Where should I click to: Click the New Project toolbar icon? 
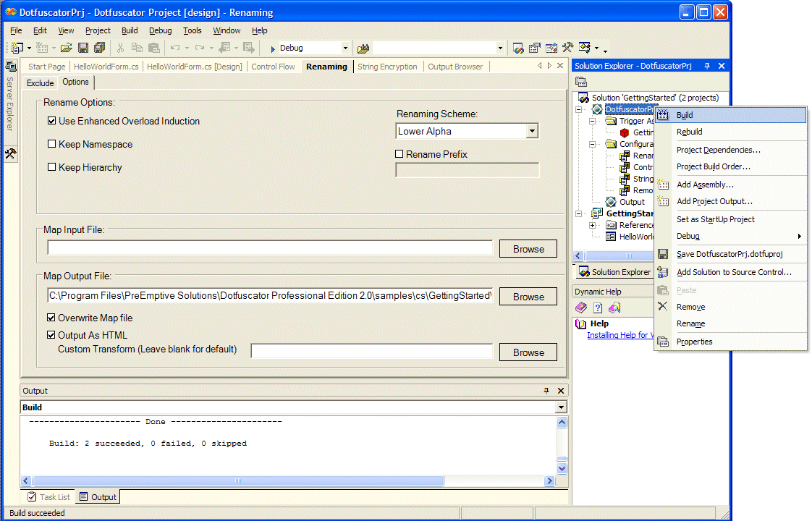pyautogui.click(x=17, y=48)
